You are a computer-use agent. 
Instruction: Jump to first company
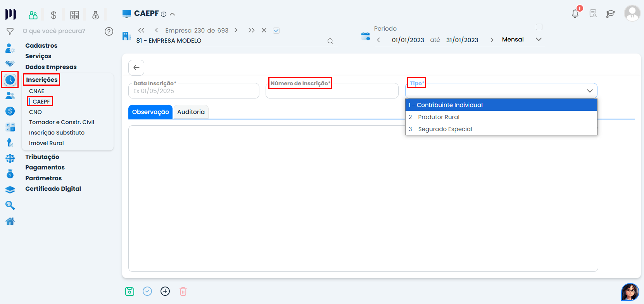click(141, 30)
